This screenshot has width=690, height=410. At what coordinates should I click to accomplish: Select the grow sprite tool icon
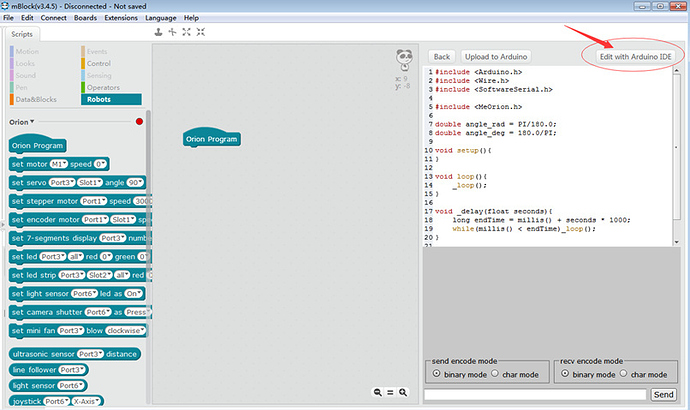pyautogui.click(x=187, y=32)
